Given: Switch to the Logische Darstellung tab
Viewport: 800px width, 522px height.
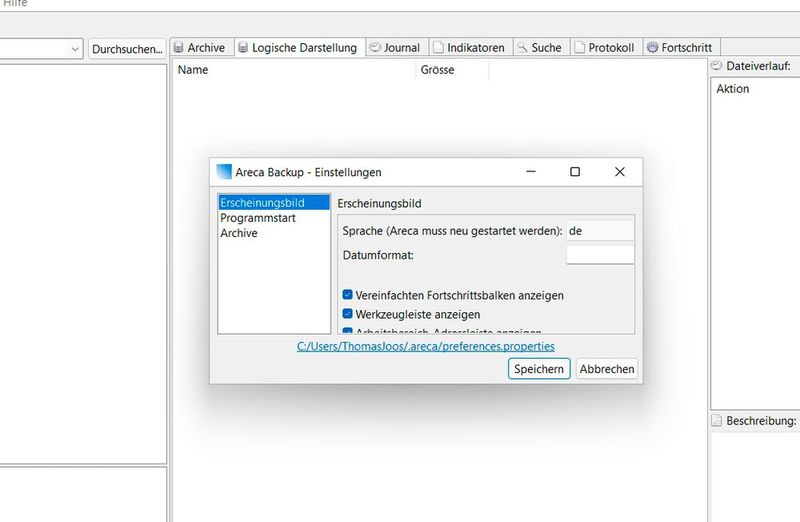Looking at the screenshot, I should [300, 47].
